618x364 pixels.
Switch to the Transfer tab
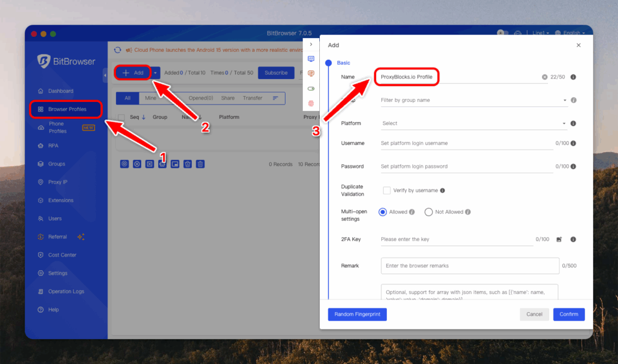(253, 98)
